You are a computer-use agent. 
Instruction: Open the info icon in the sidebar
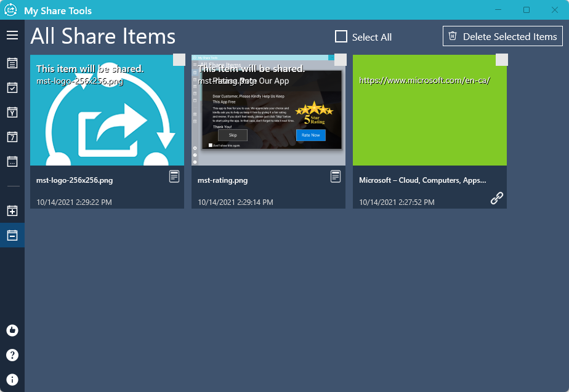click(12, 380)
